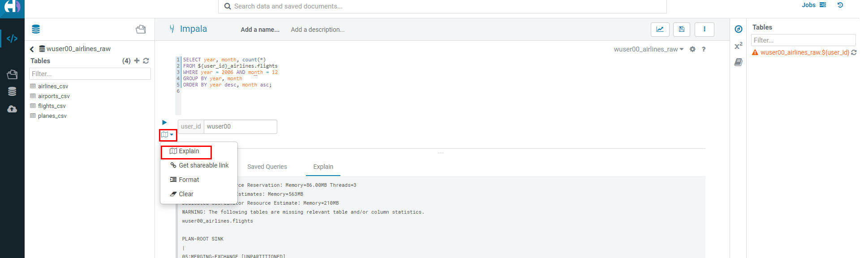The height and width of the screenshot is (258, 868).
Task: Open editor settings gear icon
Action: pos(692,49)
